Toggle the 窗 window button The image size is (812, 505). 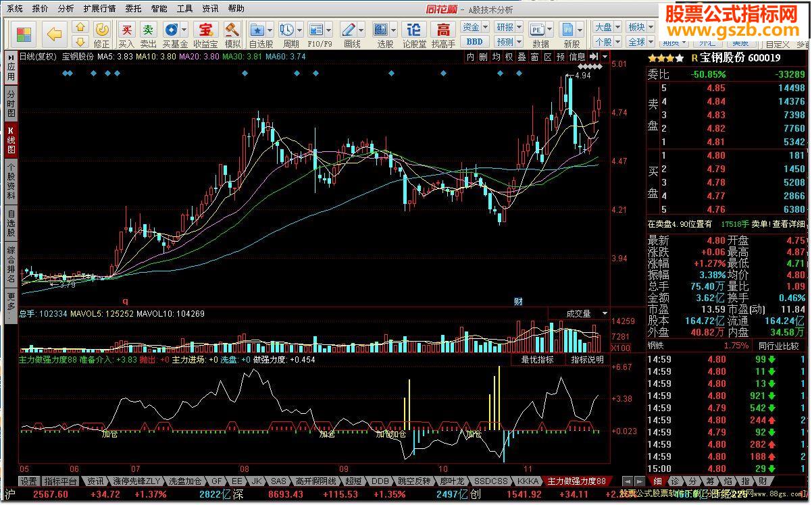point(534,57)
